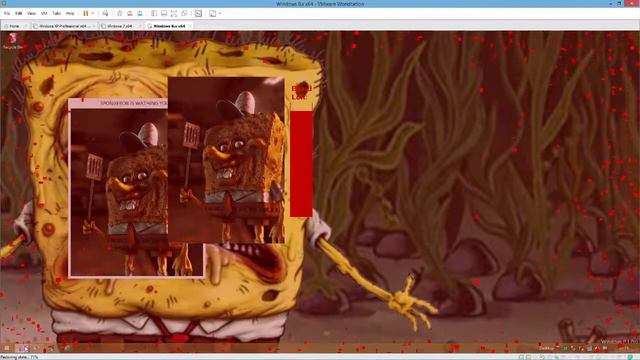640x360 pixels.
Task: Click the red text above the red rectangle
Action: click(301, 93)
